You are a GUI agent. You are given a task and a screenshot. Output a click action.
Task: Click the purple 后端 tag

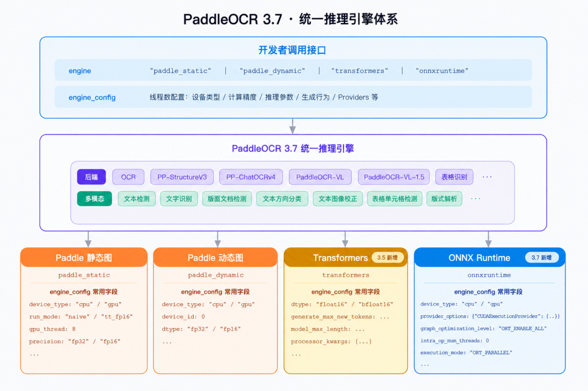[x=91, y=177]
